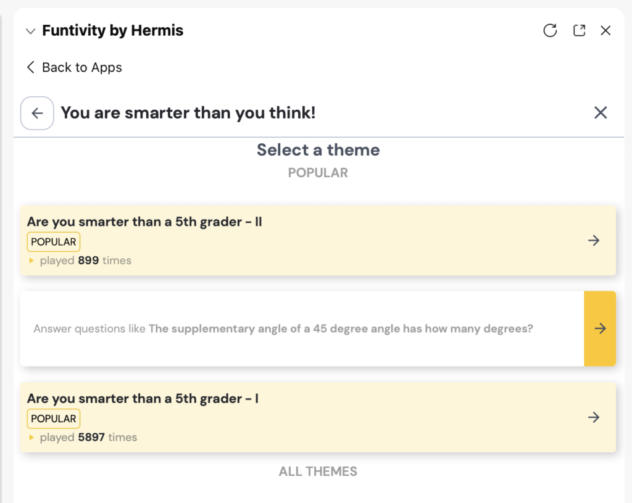Click the "played 899 times" text
The image size is (632, 503).
pyautogui.click(x=85, y=260)
